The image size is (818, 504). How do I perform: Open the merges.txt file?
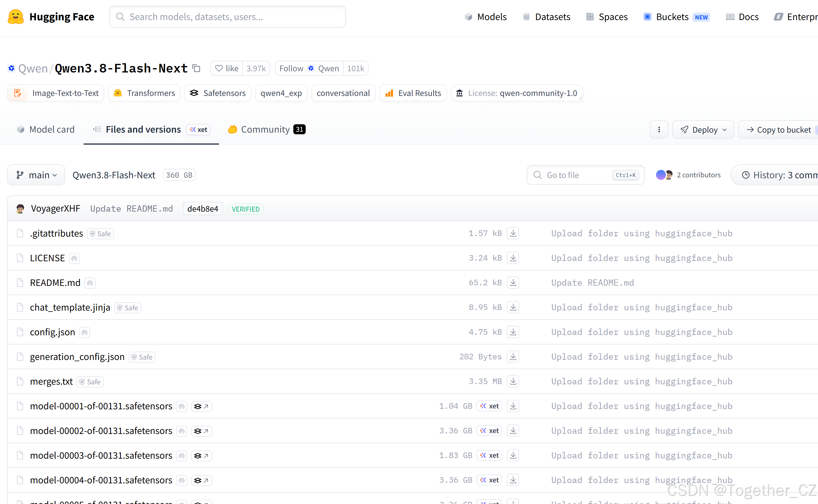[x=51, y=381]
